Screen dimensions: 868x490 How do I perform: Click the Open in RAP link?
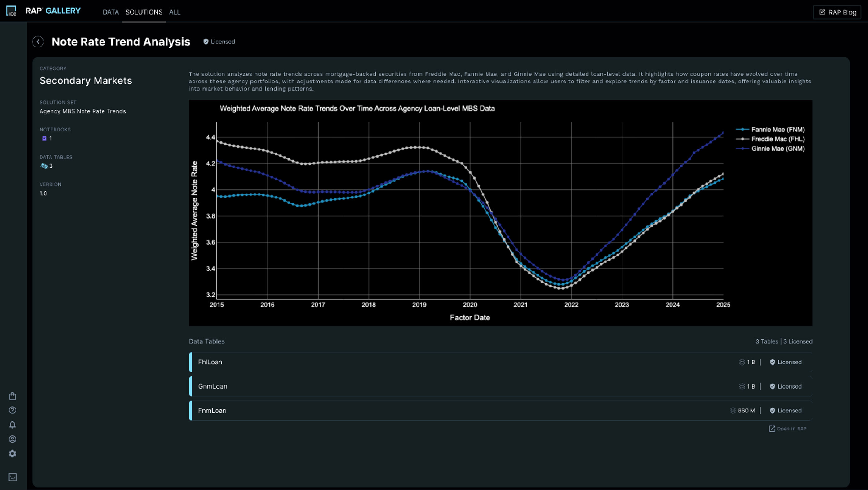tap(787, 428)
